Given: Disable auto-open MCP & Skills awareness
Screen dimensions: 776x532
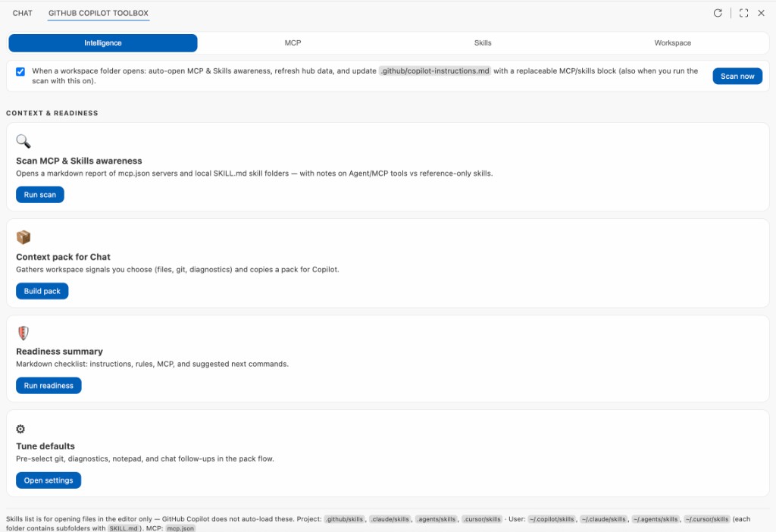Looking at the screenshot, I should coord(20,71).
